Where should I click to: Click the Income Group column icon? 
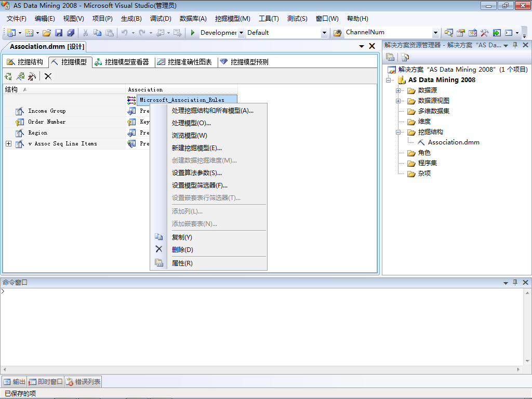[x=20, y=111]
